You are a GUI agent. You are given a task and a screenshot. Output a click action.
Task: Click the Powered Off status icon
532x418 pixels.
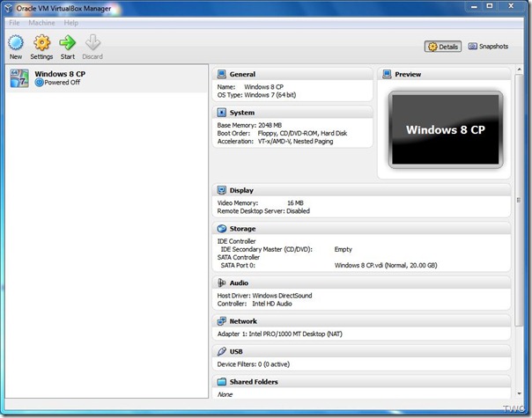click(40, 83)
